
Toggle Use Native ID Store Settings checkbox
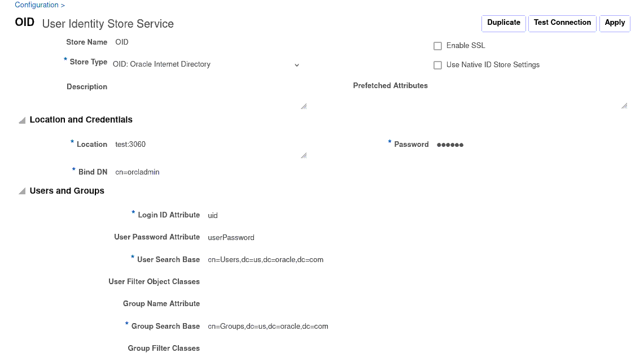[437, 66]
